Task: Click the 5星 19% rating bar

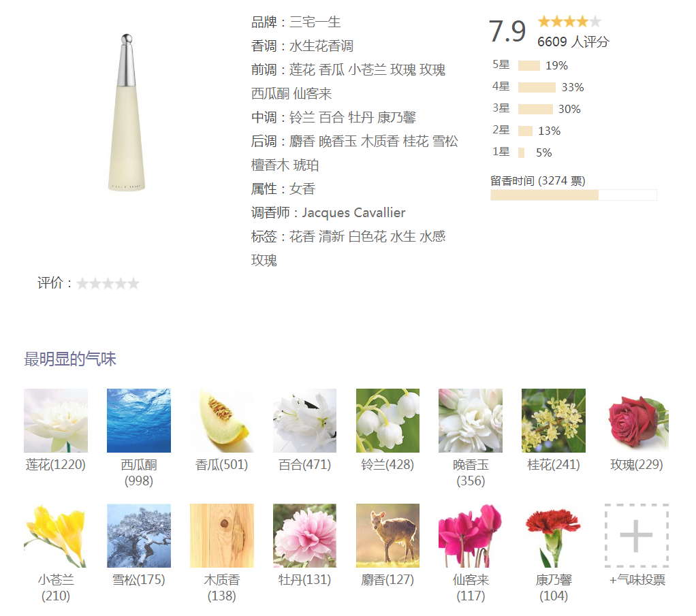Action: click(529, 65)
